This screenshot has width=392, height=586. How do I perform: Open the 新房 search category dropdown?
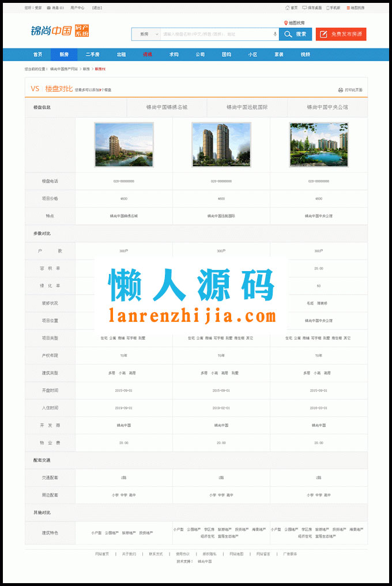tap(146, 34)
